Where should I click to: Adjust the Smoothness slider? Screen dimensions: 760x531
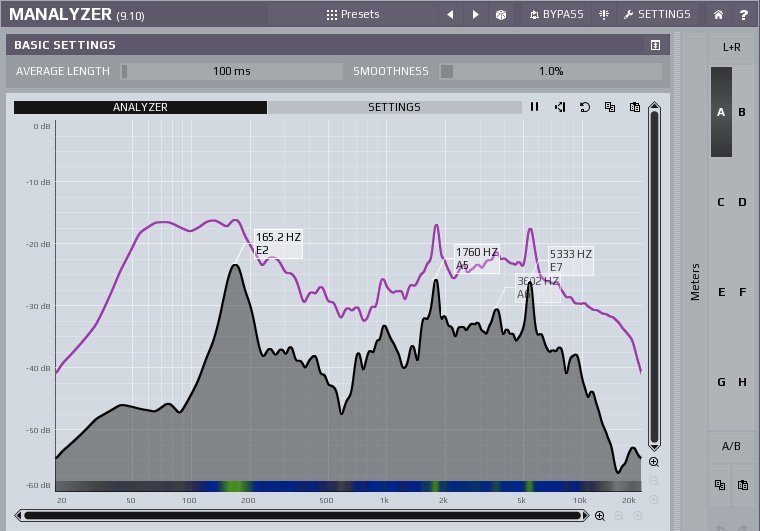point(551,71)
